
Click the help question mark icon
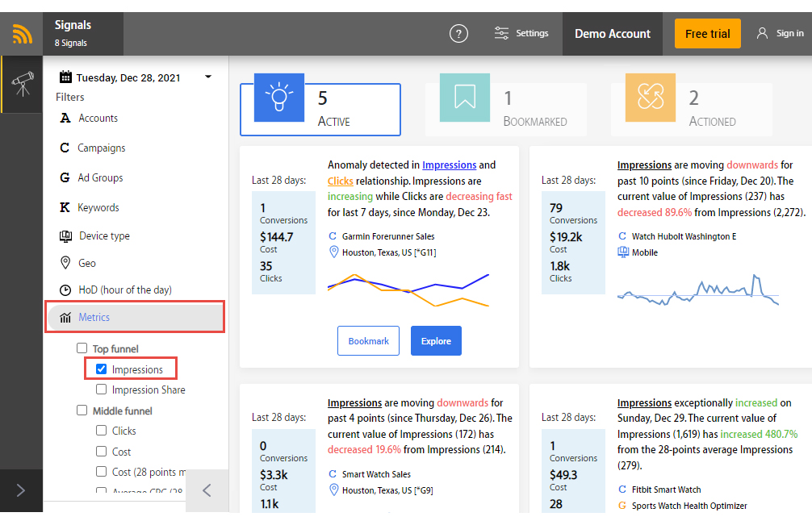458,34
